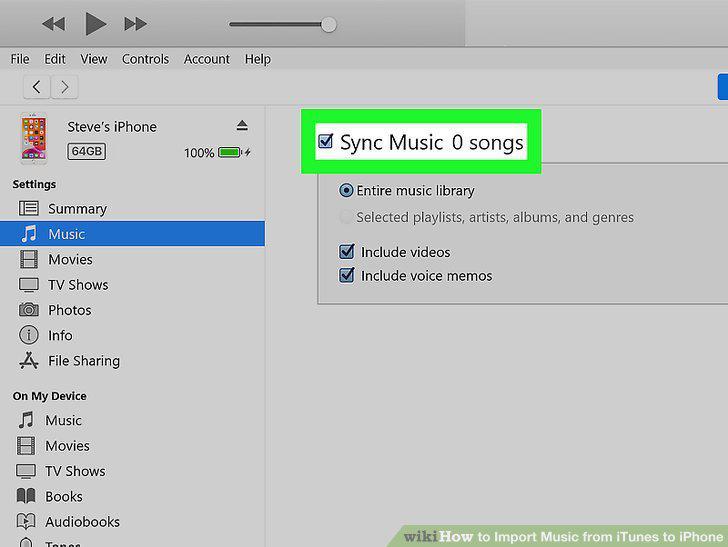This screenshot has width=728, height=547.
Task: Click the film strip icon under Settings
Action: click(29, 259)
